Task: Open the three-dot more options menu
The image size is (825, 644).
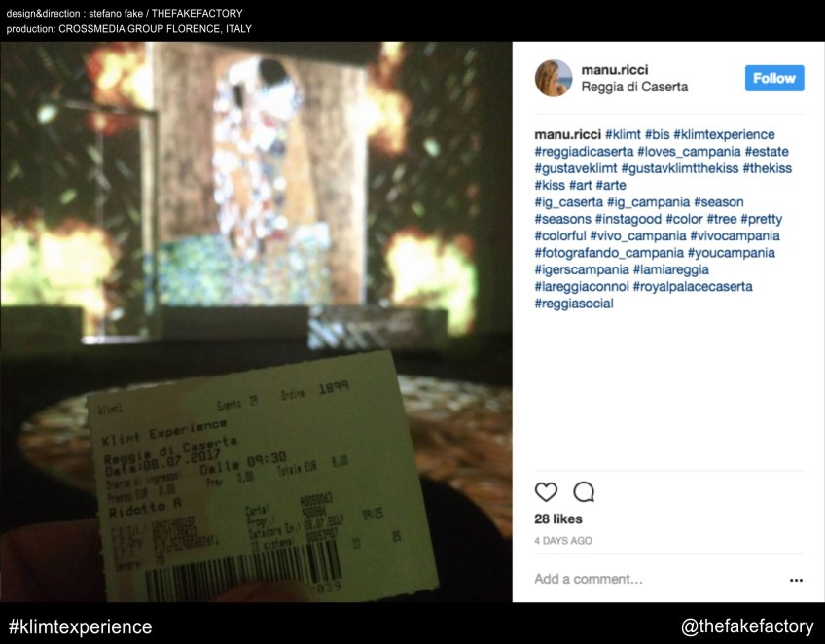Action: [796, 580]
